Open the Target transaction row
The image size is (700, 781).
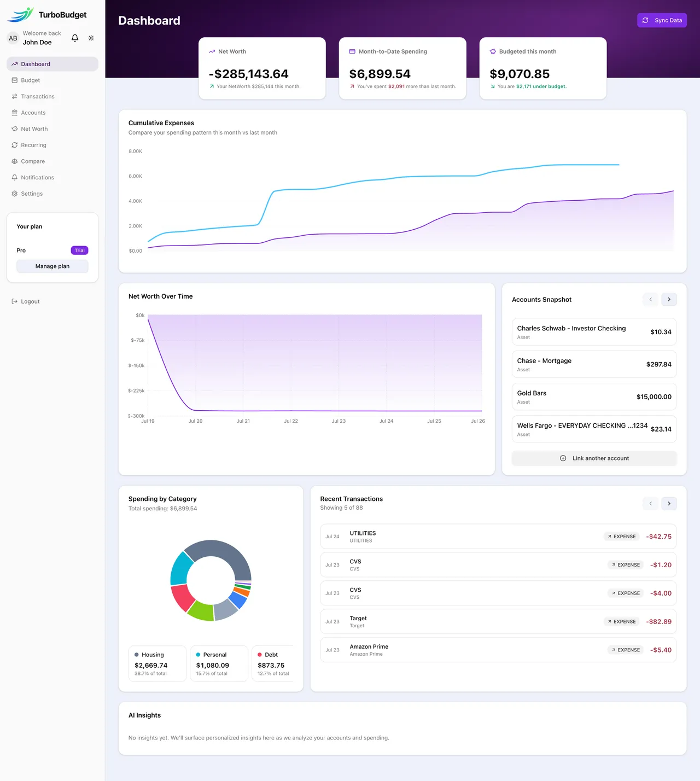point(498,622)
